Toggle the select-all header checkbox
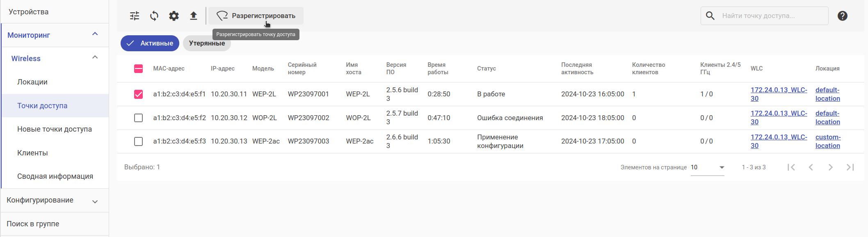The width and height of the screenshot is (868, 237). point(139,68)
